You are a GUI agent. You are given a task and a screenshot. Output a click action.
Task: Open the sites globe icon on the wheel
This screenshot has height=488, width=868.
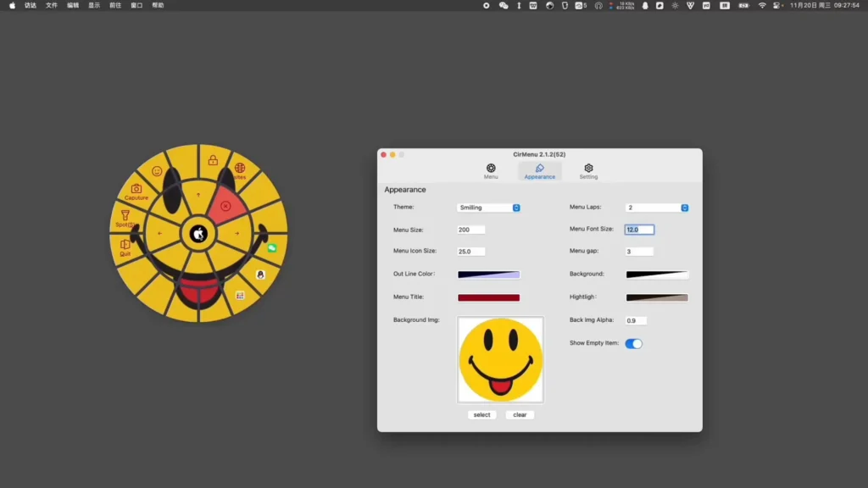240,167
